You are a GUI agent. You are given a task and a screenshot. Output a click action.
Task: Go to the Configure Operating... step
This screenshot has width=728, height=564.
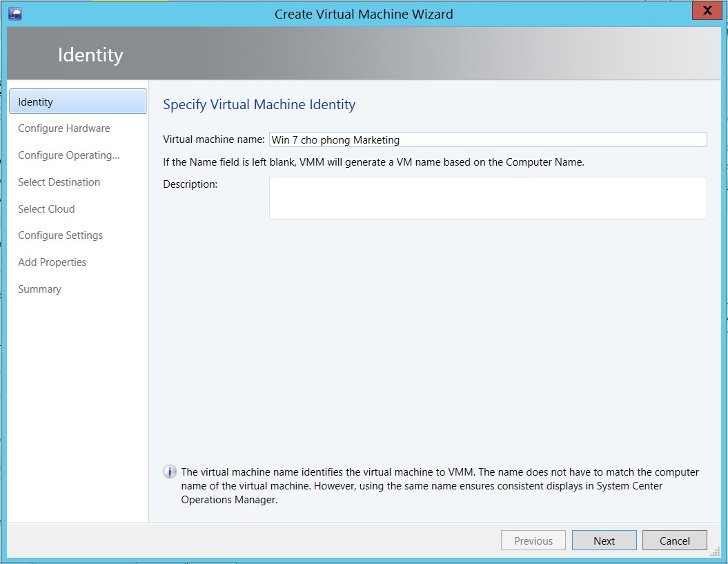coord(69,155)
